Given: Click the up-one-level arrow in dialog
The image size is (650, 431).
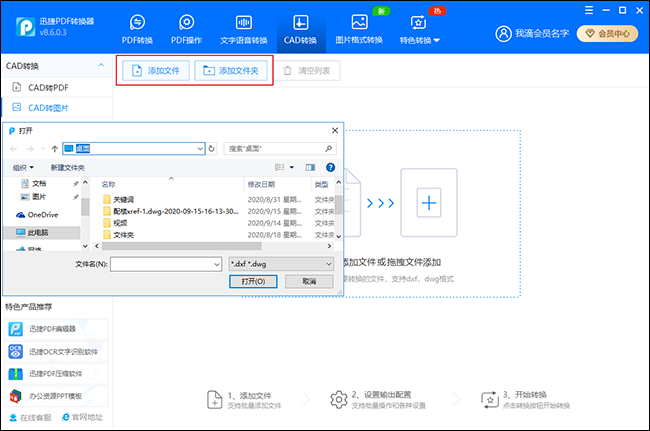Looking at the screenshot, I should (x=54, y=148).
